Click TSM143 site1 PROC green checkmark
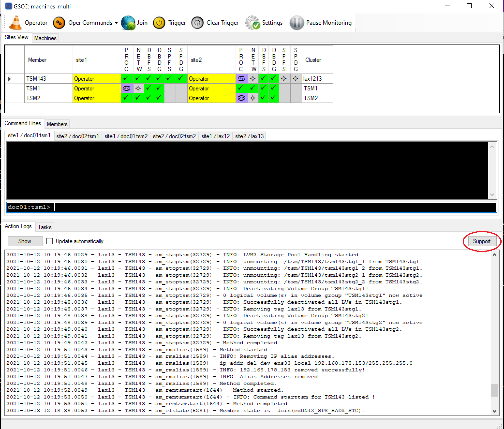504x429 pixels. (127, 79)
